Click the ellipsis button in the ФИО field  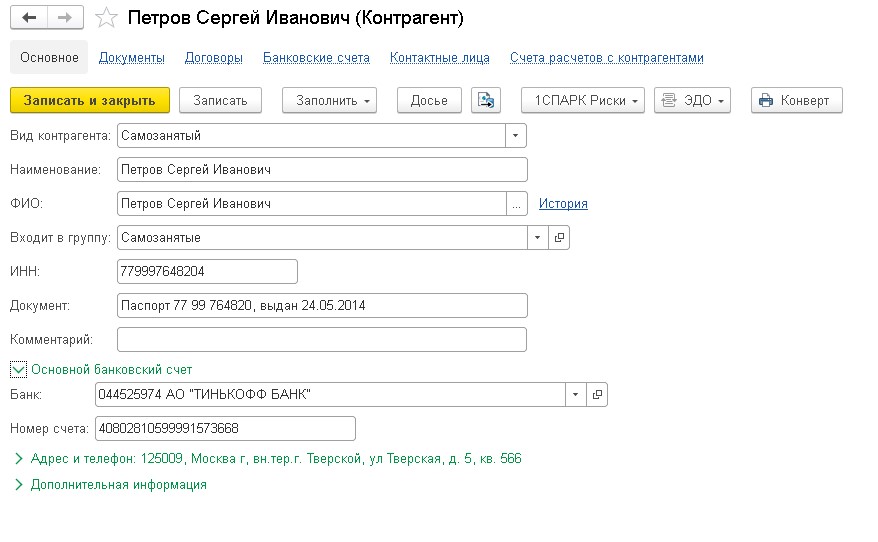tap(516, 204)
